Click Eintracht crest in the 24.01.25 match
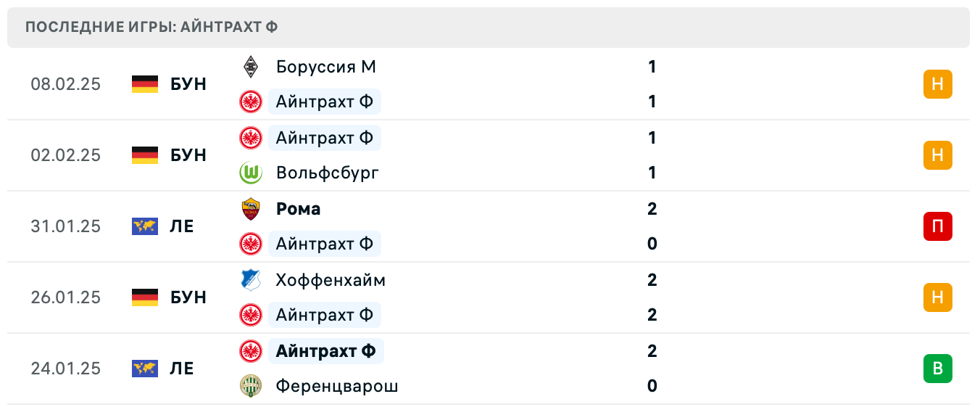980x415 pixels. click(x=251, y=351)
